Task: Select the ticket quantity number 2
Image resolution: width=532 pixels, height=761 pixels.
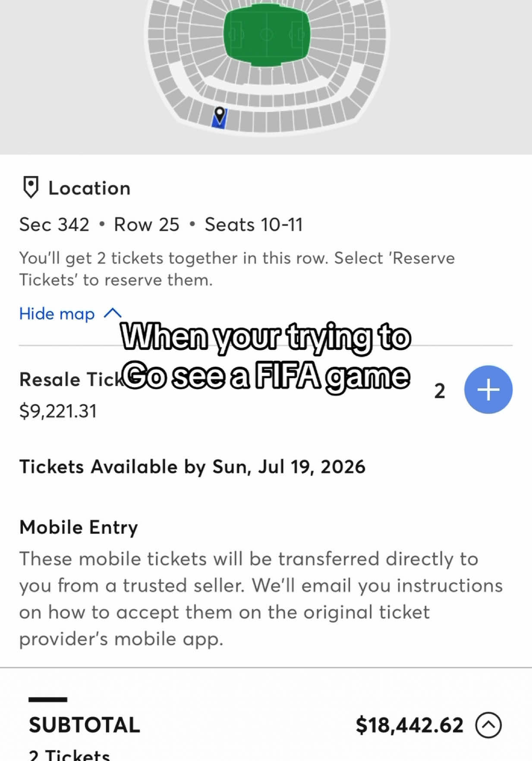Action: [x=439, y=391]
